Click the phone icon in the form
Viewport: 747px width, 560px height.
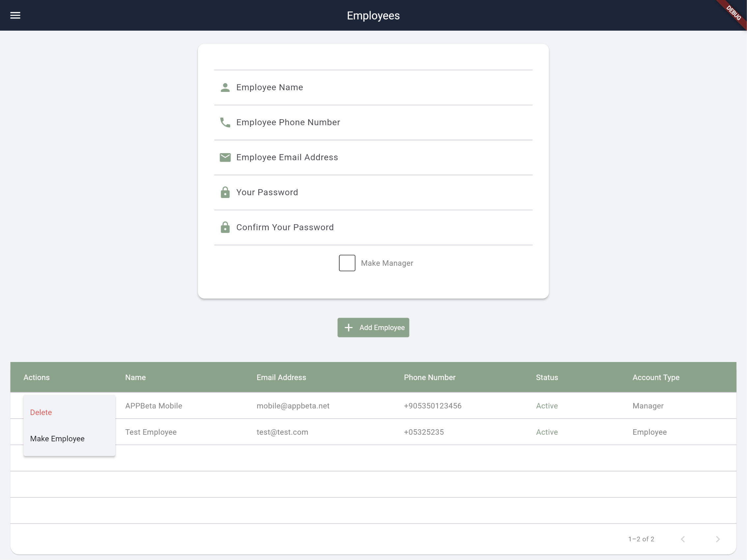pos(225,122)
